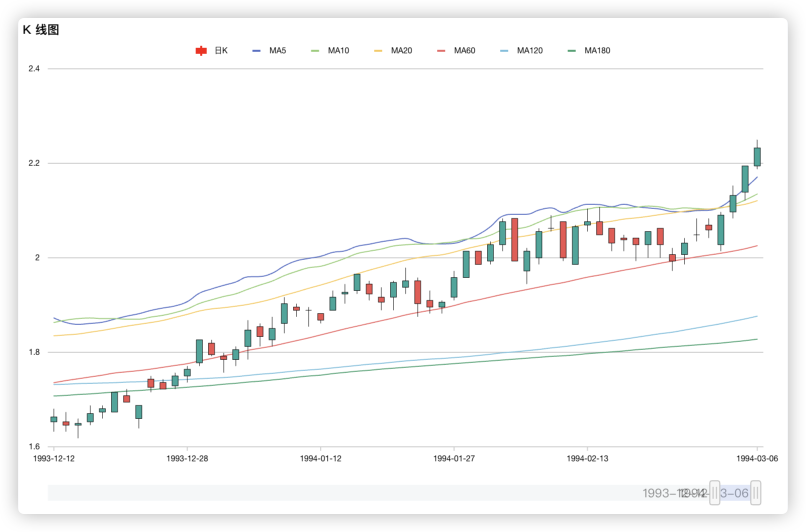Image resolution: width=806 pixels, height=532 pixels.
Task: Click the 2.2 y-axis label
Action: tap(34, 163)
